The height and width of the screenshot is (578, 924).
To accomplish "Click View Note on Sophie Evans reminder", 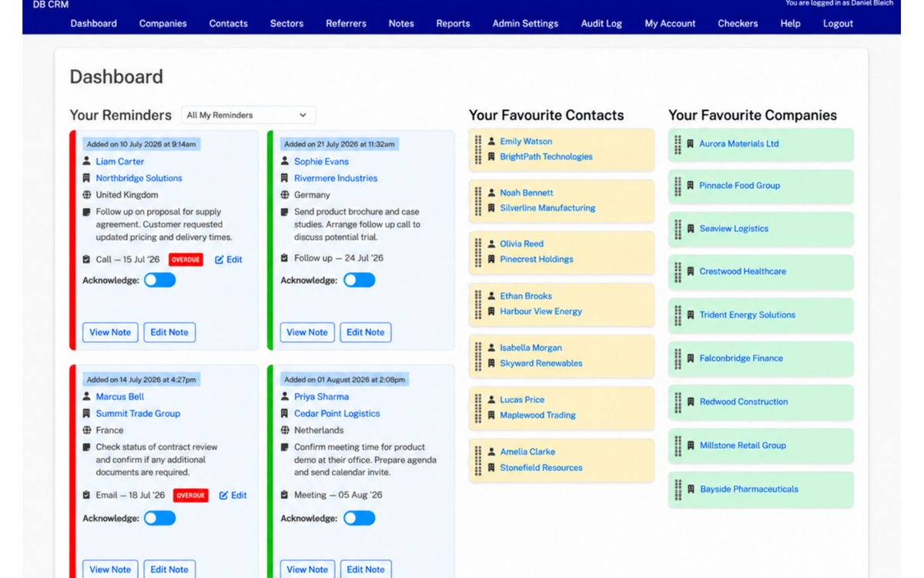I will (307, 332).
